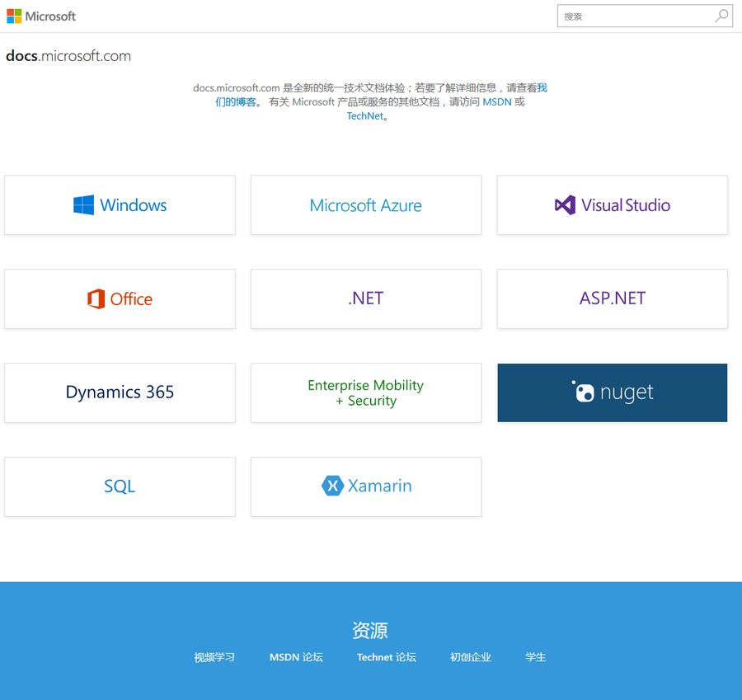Click the Visual Studio logo icon

(565, 205)
